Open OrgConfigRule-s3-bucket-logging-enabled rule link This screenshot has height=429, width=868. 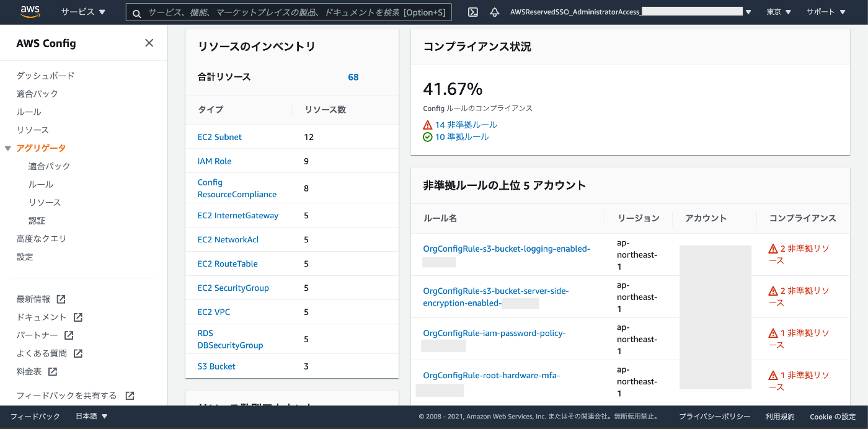pyautogui.click(x=507, y=249)
